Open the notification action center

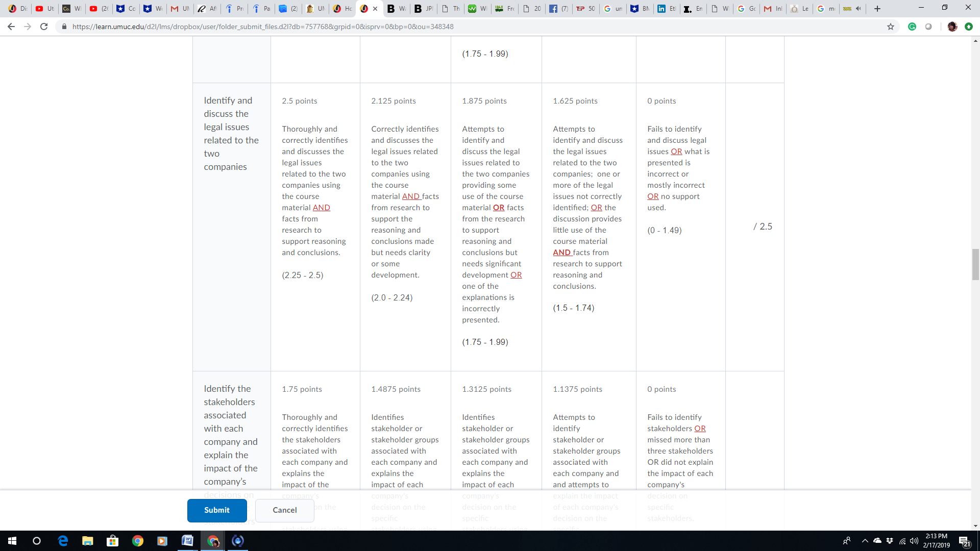point(964,541)
